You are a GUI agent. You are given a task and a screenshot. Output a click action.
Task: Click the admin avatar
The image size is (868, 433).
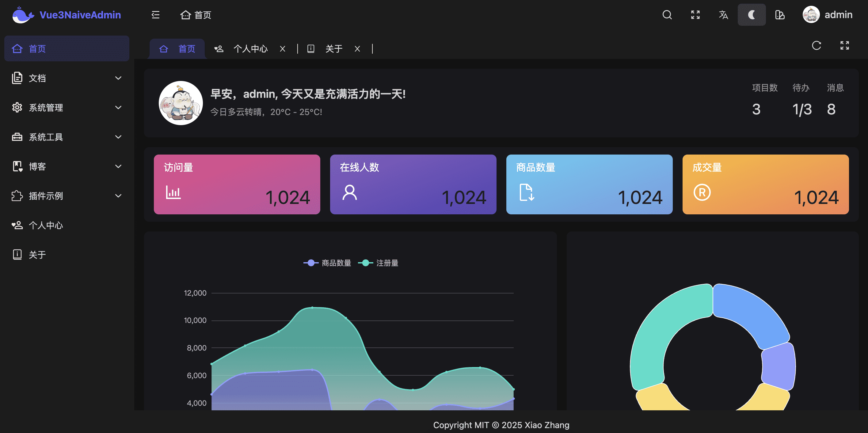coord(811,14)
